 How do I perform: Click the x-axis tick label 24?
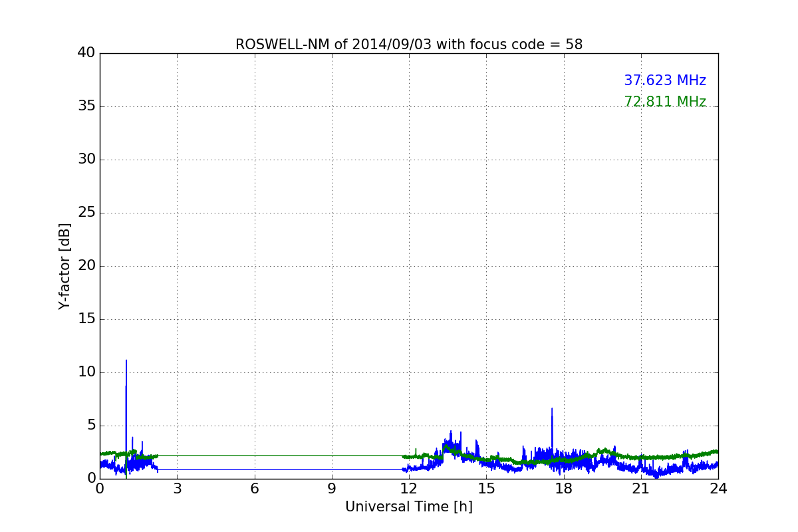(x=718, y=488)
